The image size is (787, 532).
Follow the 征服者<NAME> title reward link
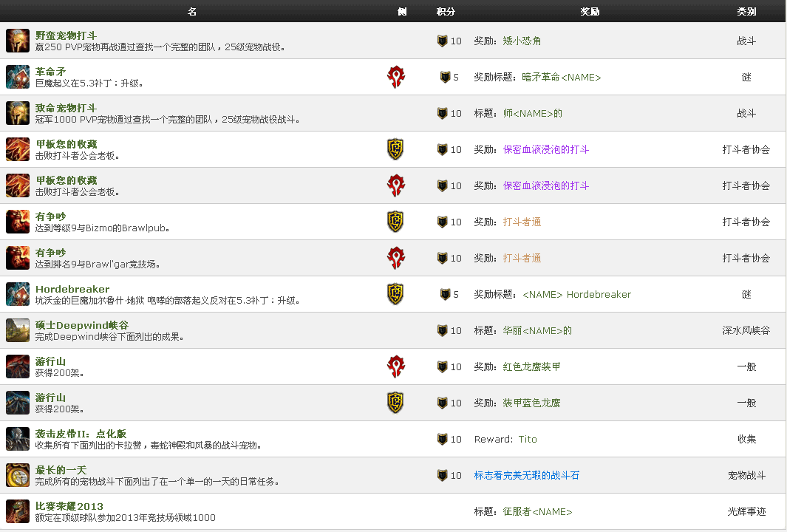(537, 511)
